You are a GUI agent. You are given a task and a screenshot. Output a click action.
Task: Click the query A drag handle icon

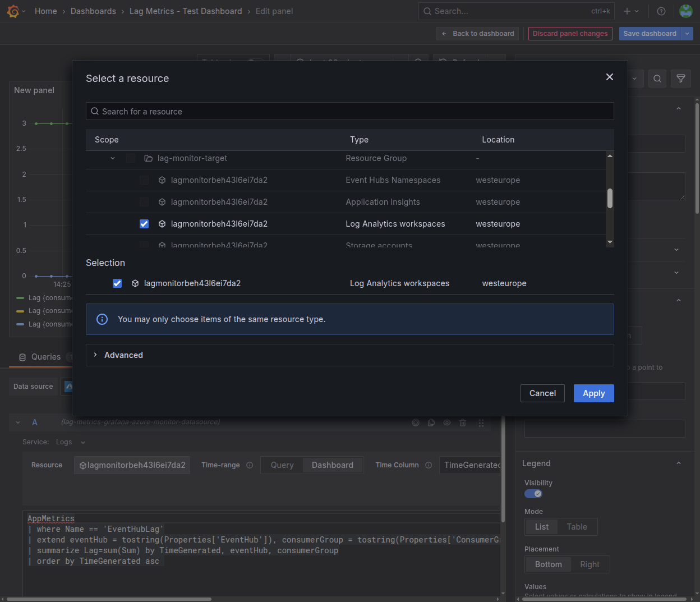tap(481, 423)
